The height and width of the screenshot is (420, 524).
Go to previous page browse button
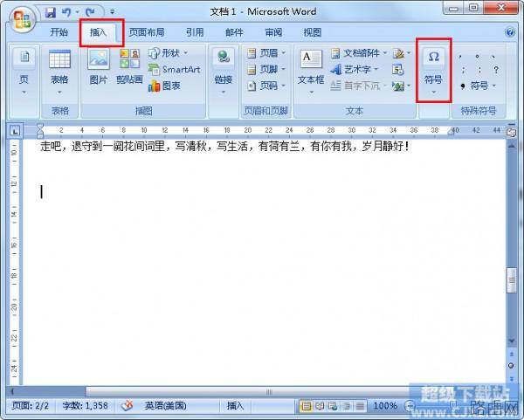click(x=511, y=354)
